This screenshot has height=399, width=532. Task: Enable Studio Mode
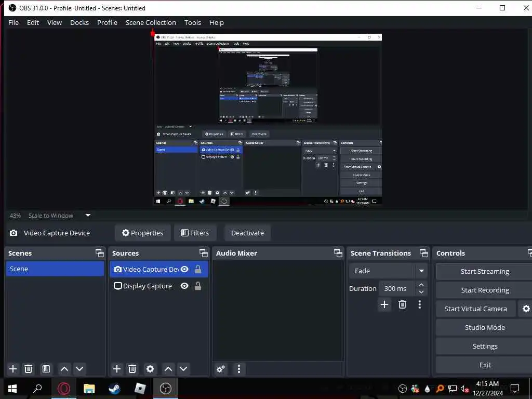[485, 327]
